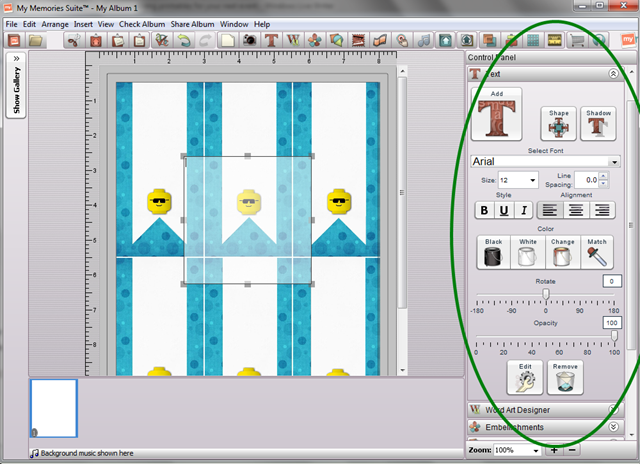
Task: Click the Line Spacing value field
Action: (587, 180)
